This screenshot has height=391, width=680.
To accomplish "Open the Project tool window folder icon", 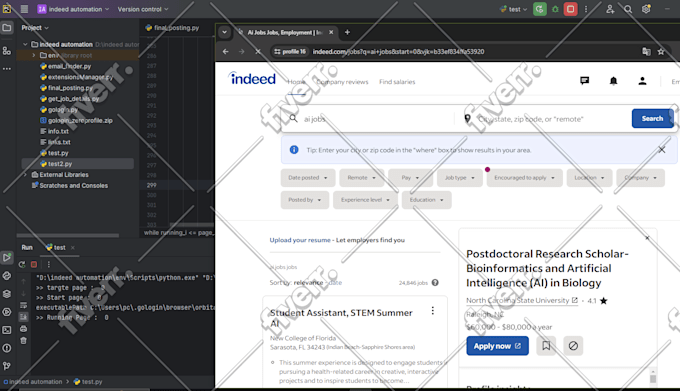I will pos(7,28).
